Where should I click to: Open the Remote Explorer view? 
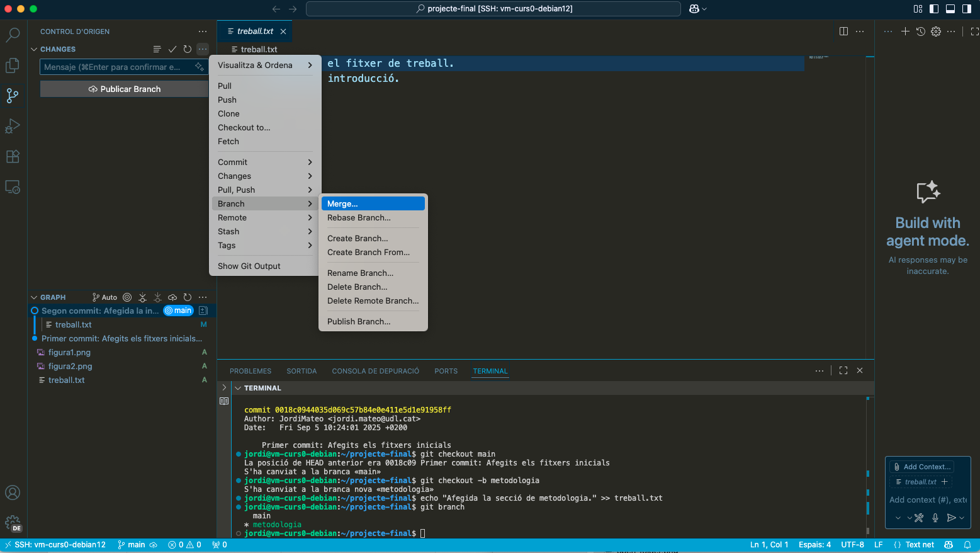(x=13, y=187)
